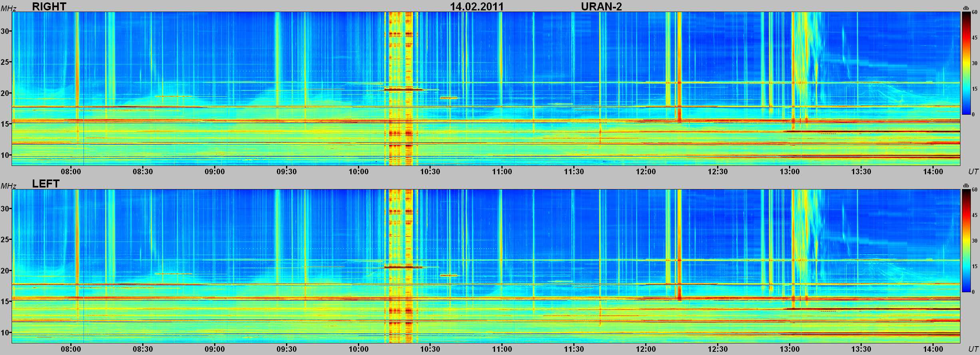Click the RIGHT polarization panel title

pos(49,6)
